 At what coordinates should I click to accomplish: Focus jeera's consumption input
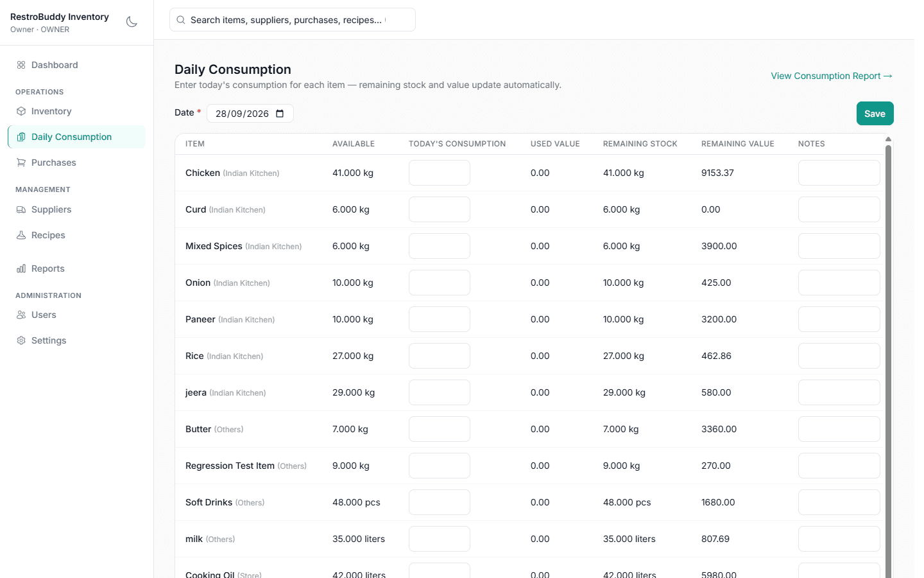pos(440,392)
